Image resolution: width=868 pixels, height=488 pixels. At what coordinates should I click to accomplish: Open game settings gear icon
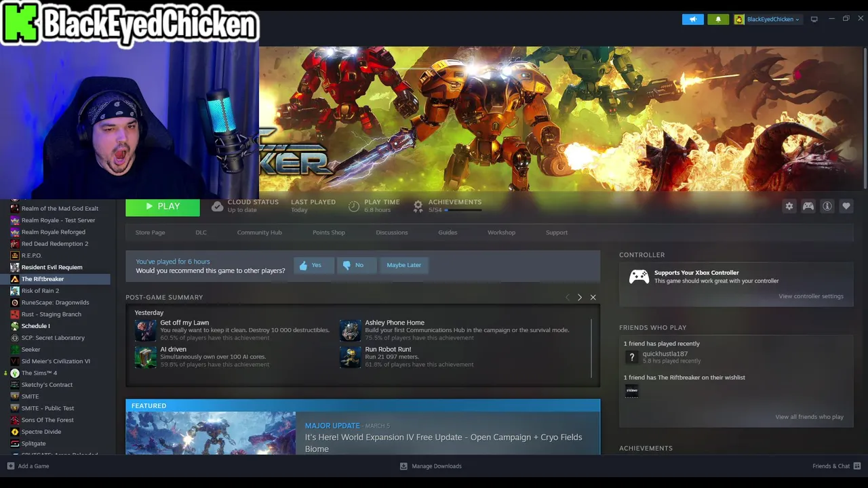coord(789,206)
